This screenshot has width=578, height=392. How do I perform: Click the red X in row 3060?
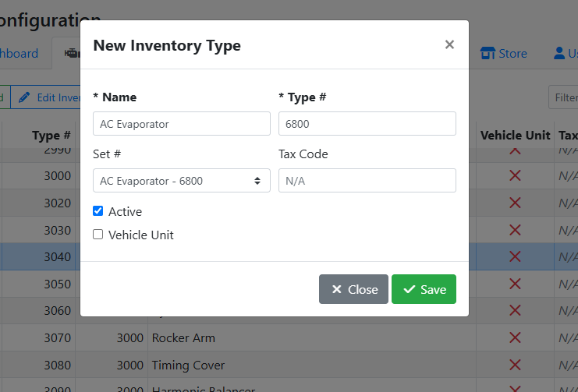(x=515, y=310)
